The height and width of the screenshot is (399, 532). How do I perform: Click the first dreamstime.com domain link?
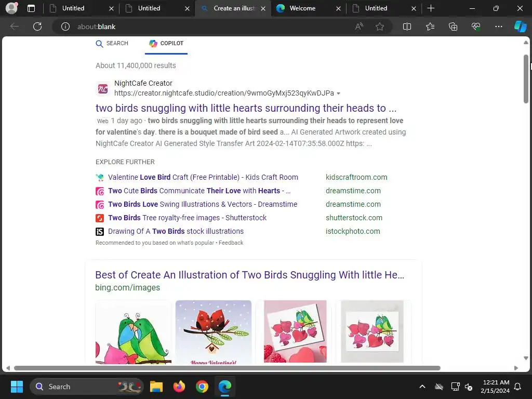pyautogui.click(x=353, y=191)
